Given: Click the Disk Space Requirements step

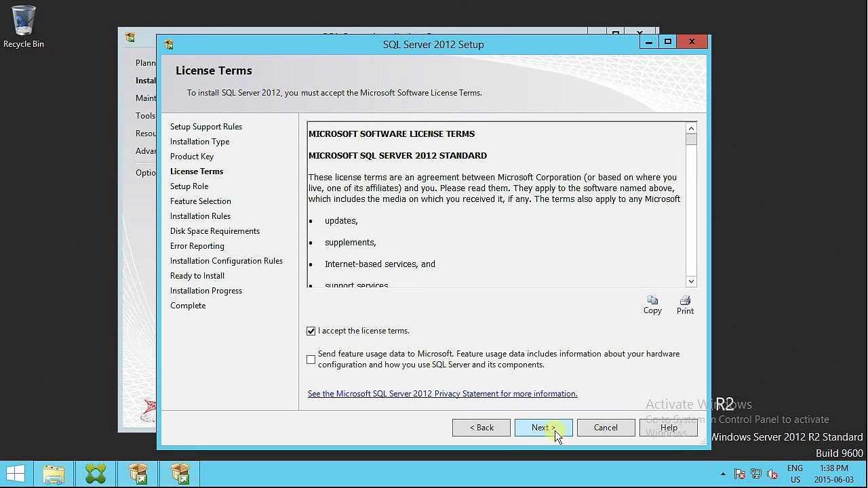Looking at the screenshot, I should (215, 231).
